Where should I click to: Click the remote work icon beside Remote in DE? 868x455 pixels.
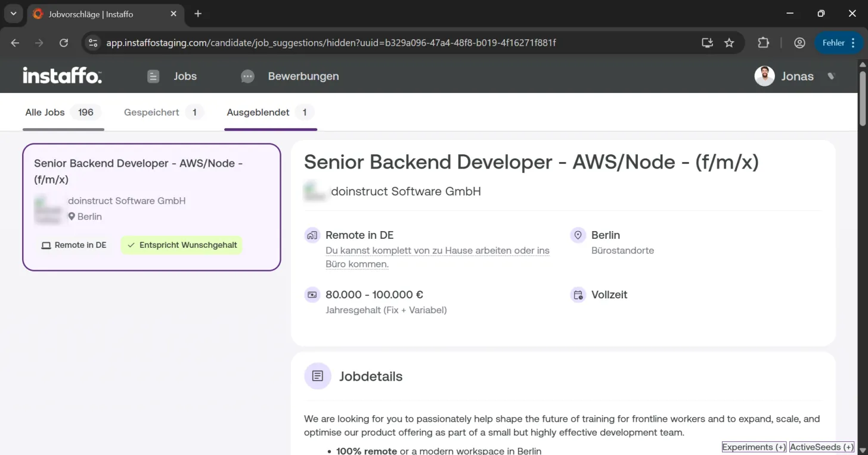[312, 235]
